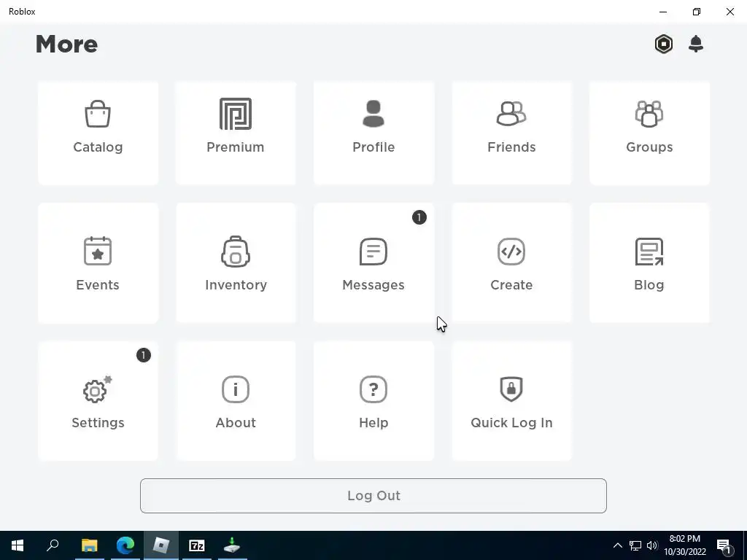Image resolution: width=747 pixels, height=560 pixels.
Task: Open the Premium tile
Action: pos(236,133)
